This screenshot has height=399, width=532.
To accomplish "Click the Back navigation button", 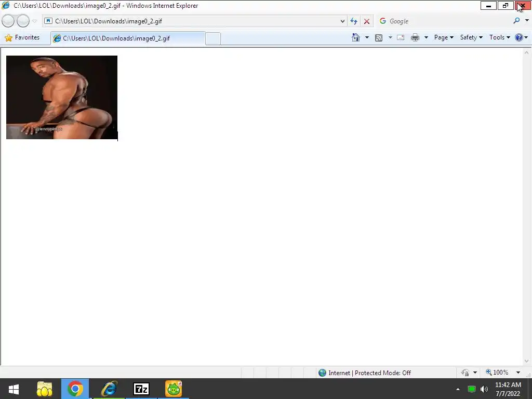I will click(8, 21).
